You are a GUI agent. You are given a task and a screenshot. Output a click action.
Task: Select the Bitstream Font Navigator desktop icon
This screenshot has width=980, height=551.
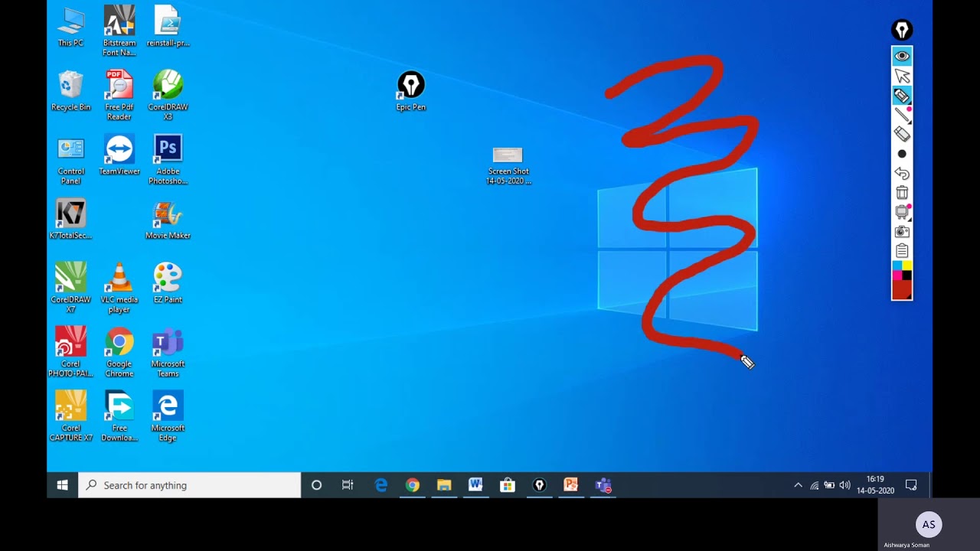[x=119, y=31]
